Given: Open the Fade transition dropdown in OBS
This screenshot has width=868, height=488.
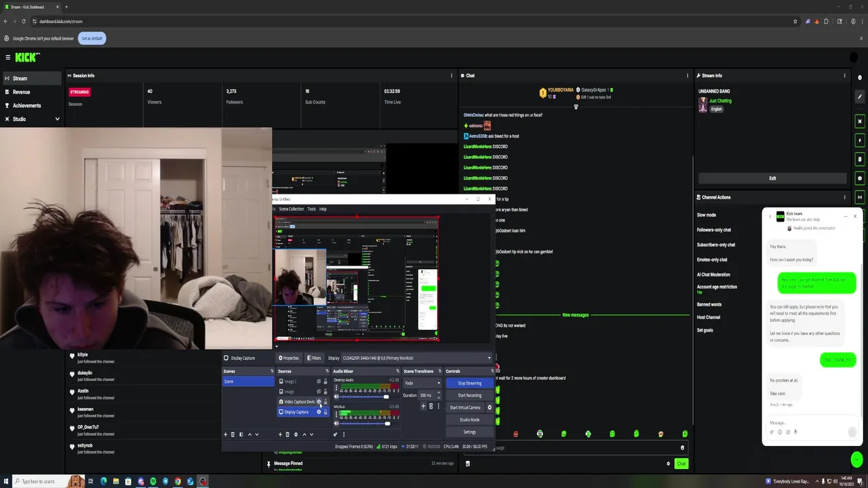Looking at the screenshot, I should [x=422, y=383].
